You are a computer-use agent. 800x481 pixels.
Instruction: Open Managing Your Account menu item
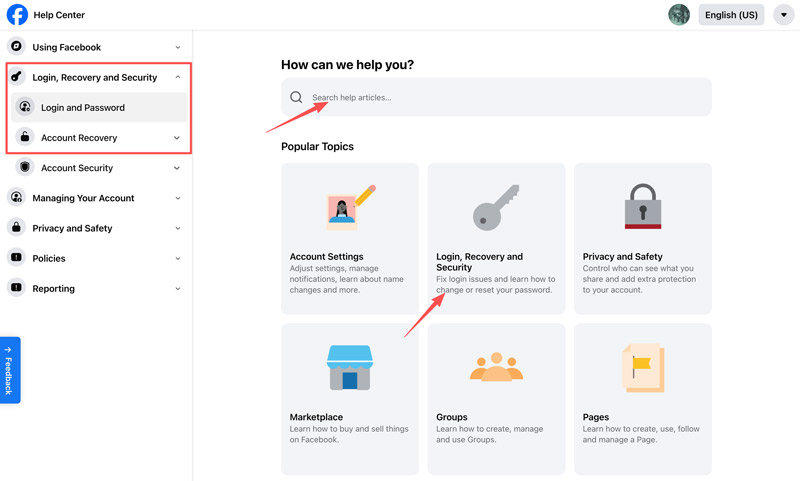click(83, 198)
